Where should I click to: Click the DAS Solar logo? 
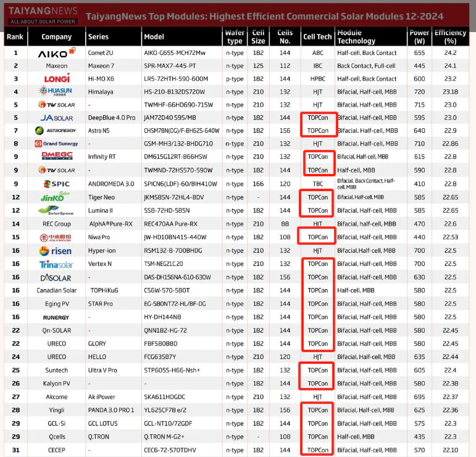57,278
